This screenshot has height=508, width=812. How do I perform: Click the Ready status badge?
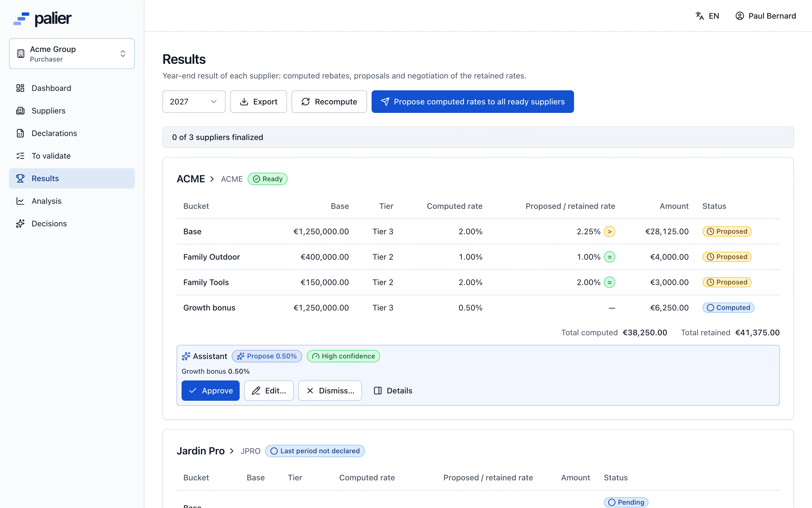coord(267,179)
